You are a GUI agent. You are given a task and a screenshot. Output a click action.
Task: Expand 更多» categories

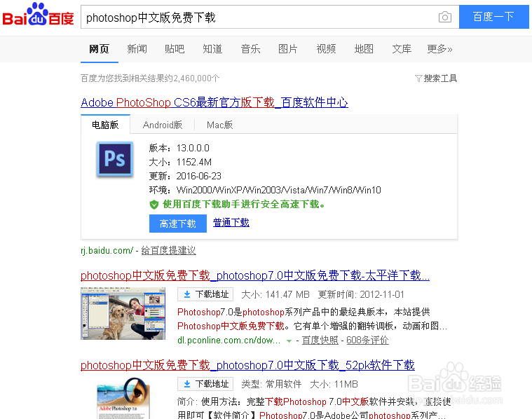(x=439, y=49)
